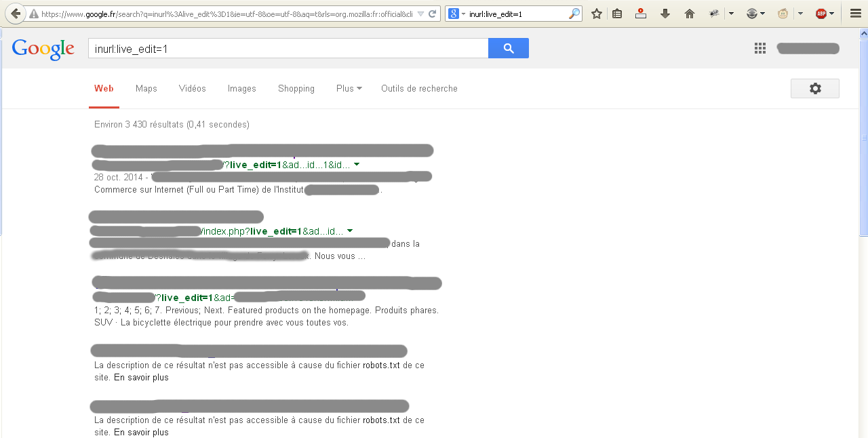Click the last 'En savoir plus' link
Screen dimensions: 868x438
[141, 432]
